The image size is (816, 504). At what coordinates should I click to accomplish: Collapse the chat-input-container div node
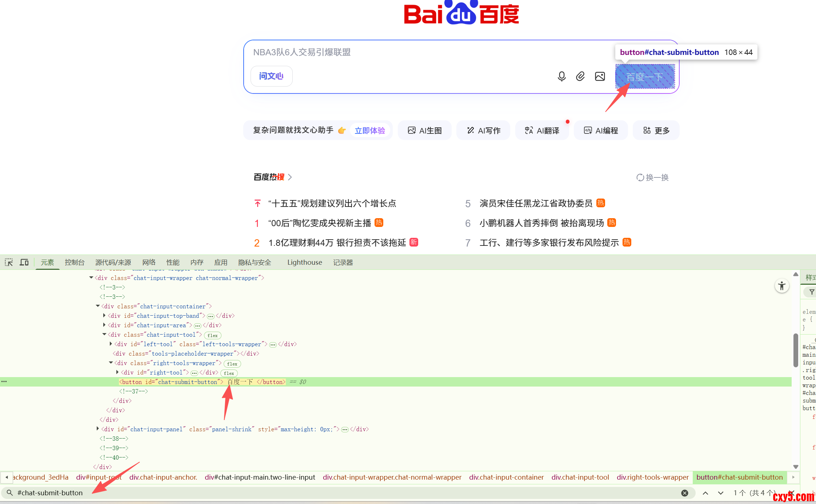point(98,306)
